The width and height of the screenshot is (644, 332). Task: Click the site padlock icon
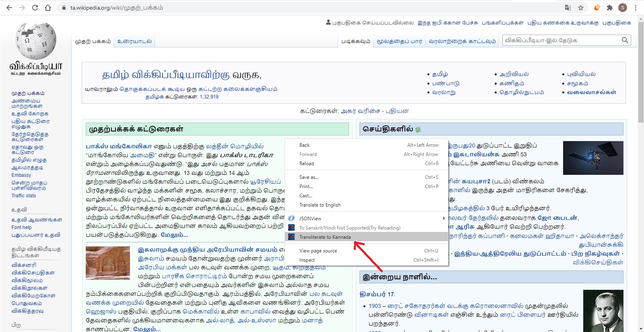[x=64, y=8]
